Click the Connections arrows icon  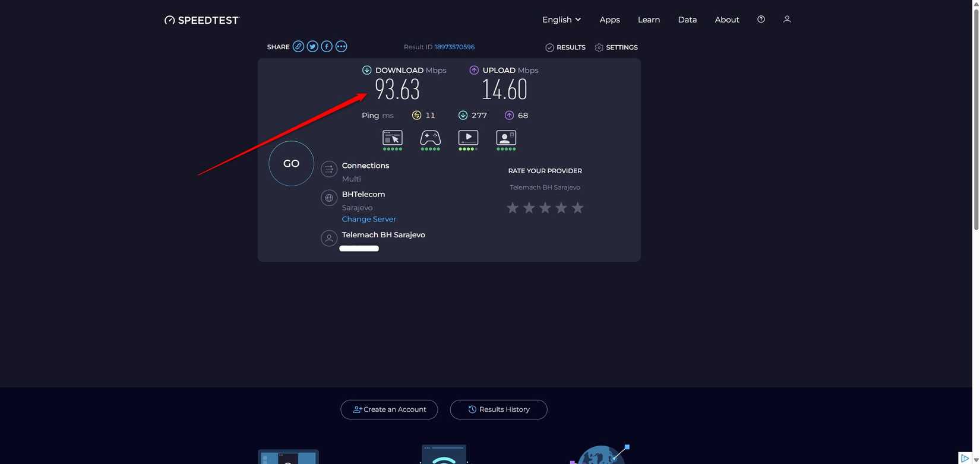tap(329, 169)
